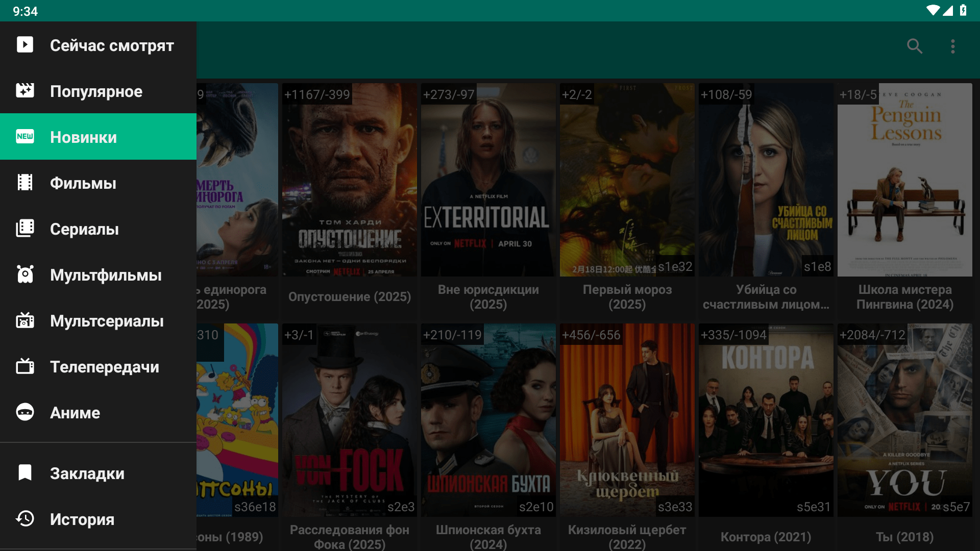Open the Клюквенный щербет poster
The image size is (980, 551).
point(627,420)
